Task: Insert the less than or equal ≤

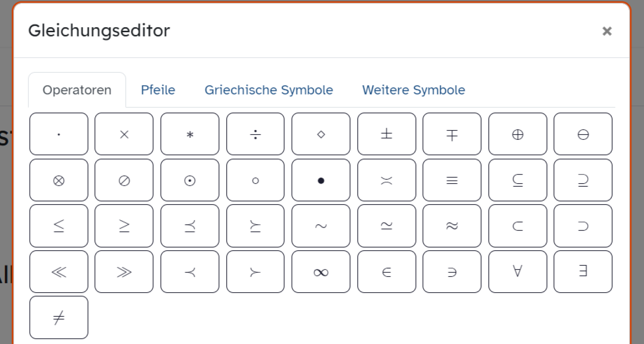Action: tap(59, 226)
